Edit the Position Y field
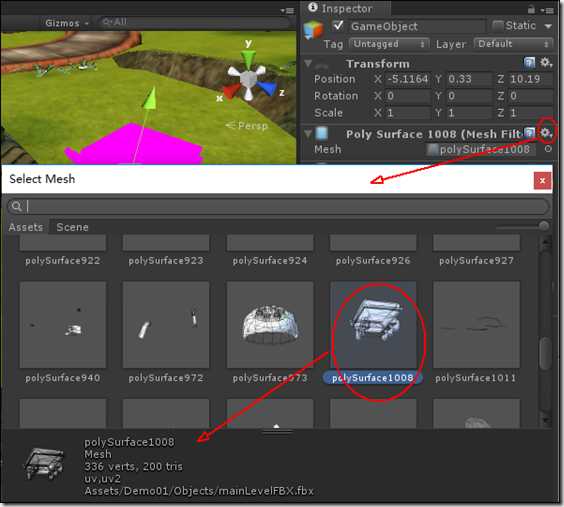The height and width of the screenshot is (507, 564). point(469,79)
